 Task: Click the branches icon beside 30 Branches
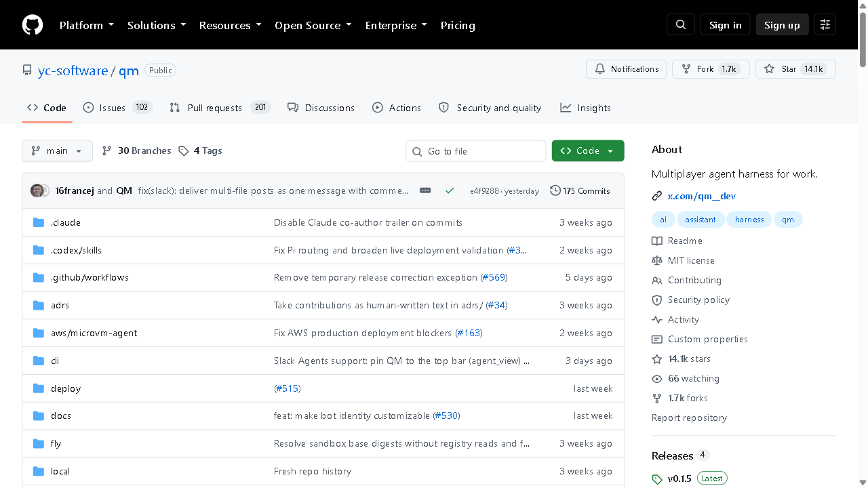click(106, 150)
